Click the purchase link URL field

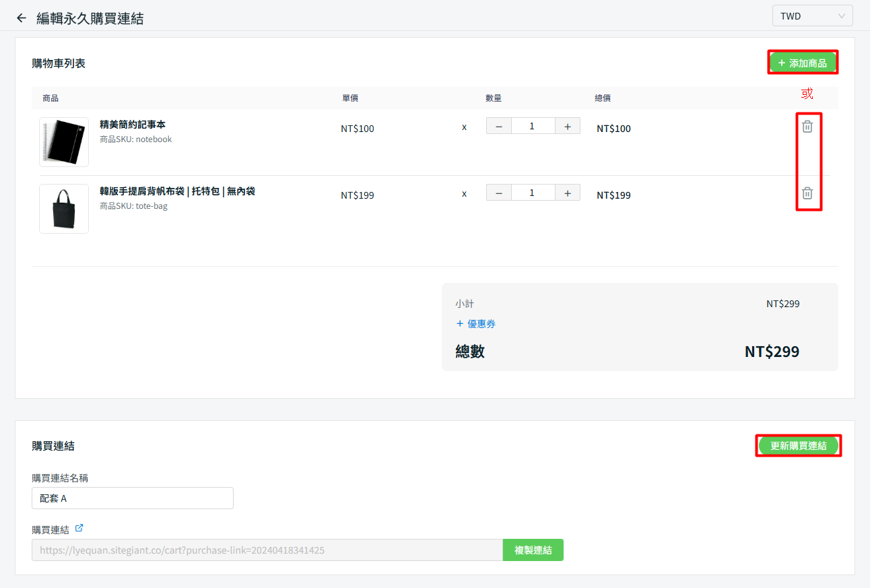point(267,550)
